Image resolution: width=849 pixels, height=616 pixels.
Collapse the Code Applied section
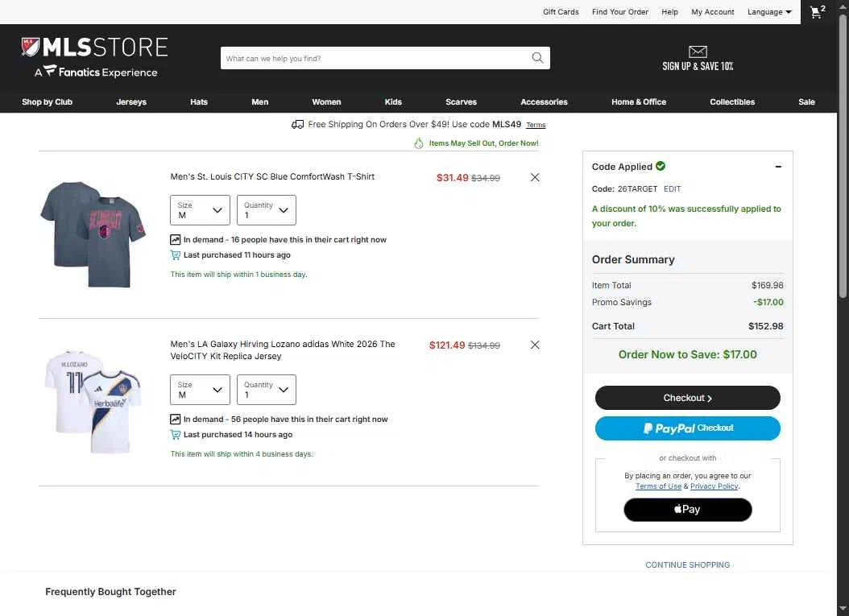778,167
